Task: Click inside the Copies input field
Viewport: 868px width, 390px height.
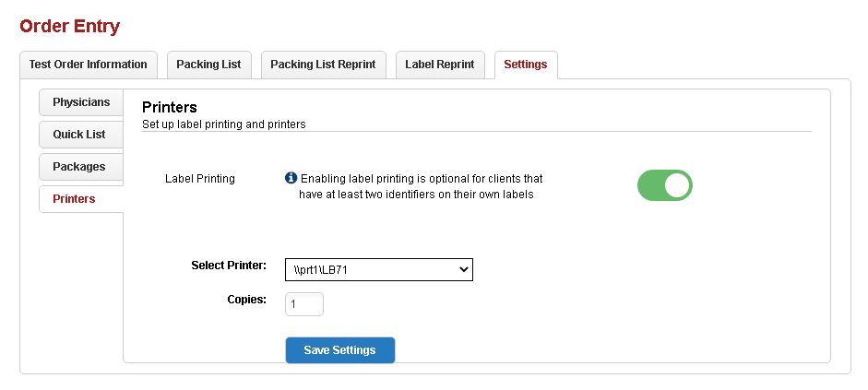Action: tap(304, 303)
